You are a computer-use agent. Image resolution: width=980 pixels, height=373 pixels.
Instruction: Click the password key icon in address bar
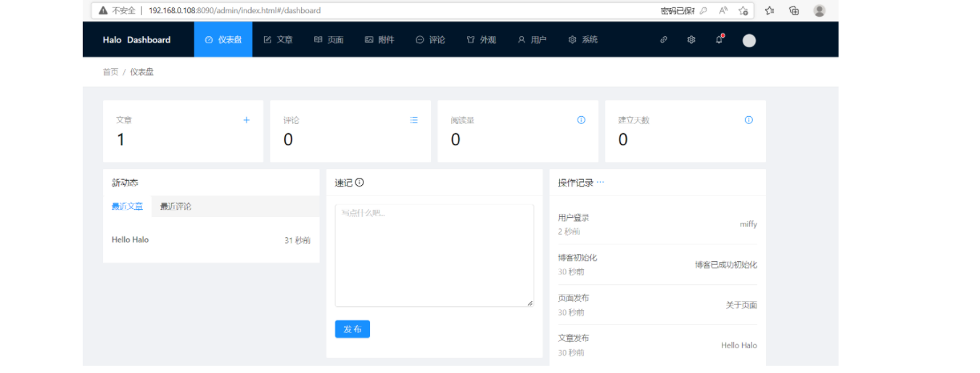coord(703,11)
